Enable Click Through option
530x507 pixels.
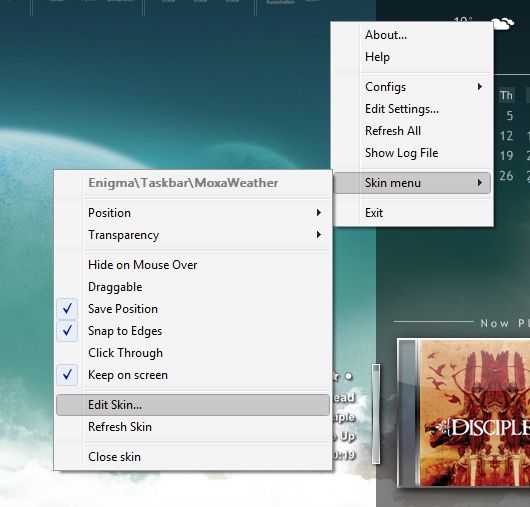193,353
